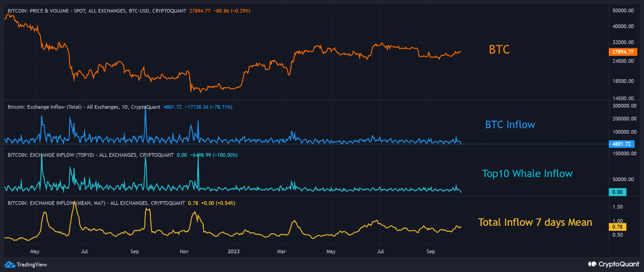This screenshot has height=272, width=644.
Task: Click the Nov label on time axis
Action: click(184, 250)
